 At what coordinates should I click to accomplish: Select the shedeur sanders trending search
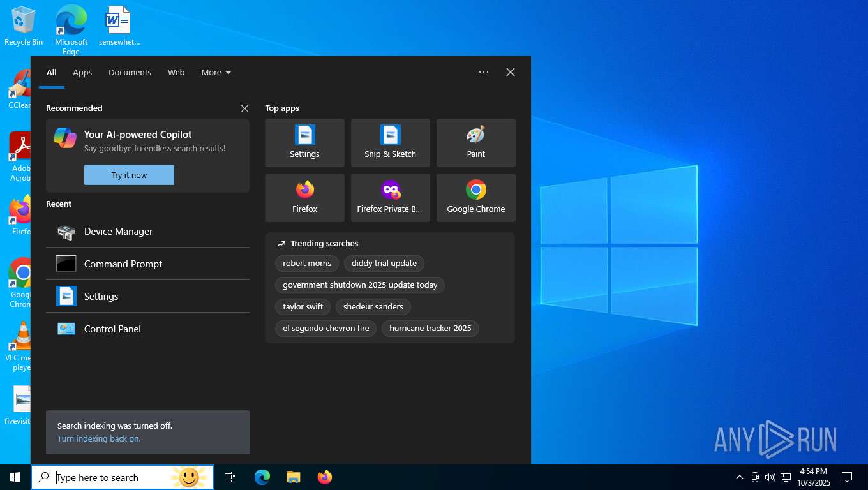(373, 307)
